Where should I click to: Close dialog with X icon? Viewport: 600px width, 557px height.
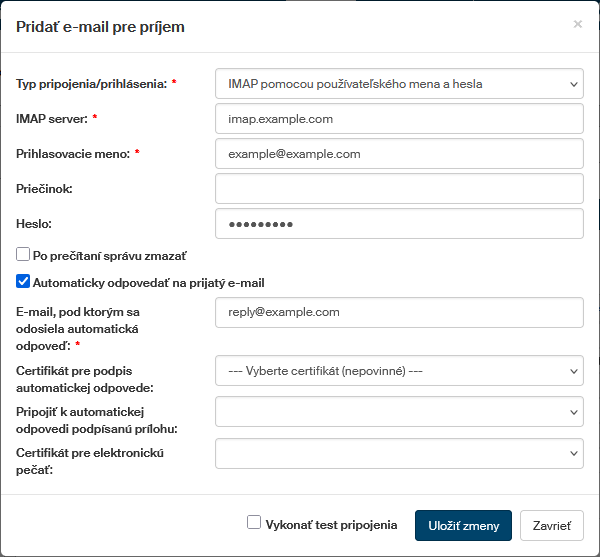[577, 24]
